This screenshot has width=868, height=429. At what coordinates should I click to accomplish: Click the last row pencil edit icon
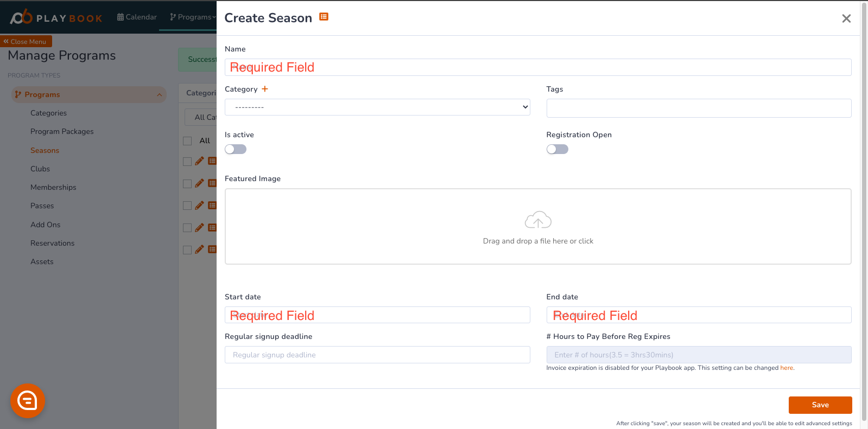199,249
